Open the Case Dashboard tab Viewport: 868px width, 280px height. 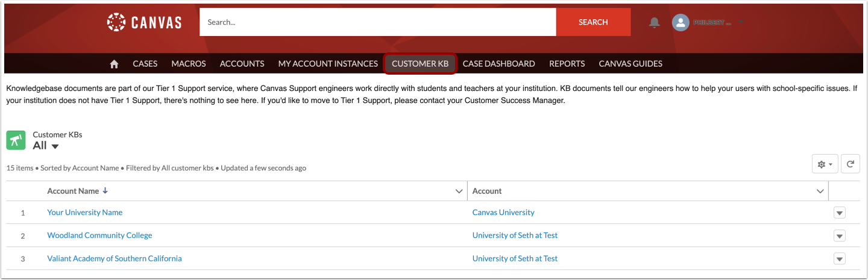coord(498,64)
